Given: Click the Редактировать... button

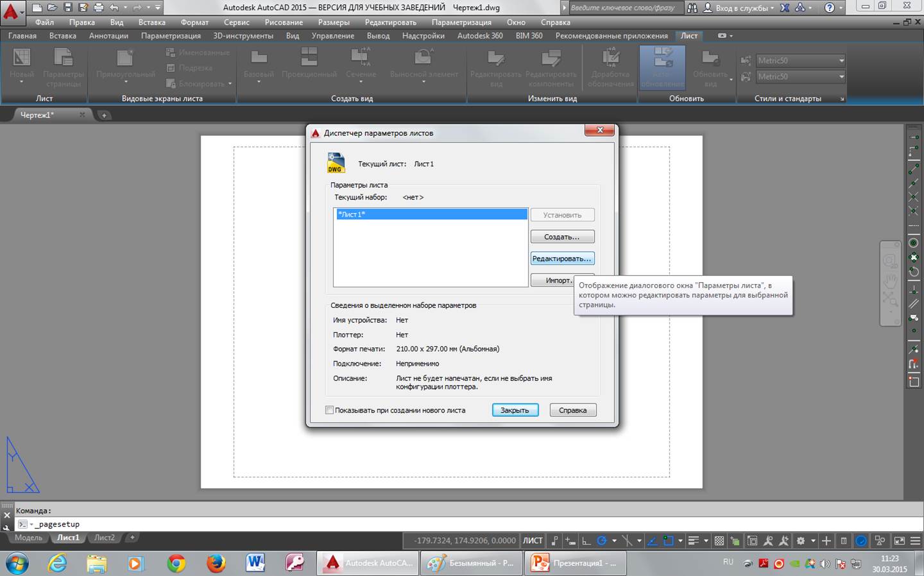Looking at the screenshot, I should [x=562, y=258].
